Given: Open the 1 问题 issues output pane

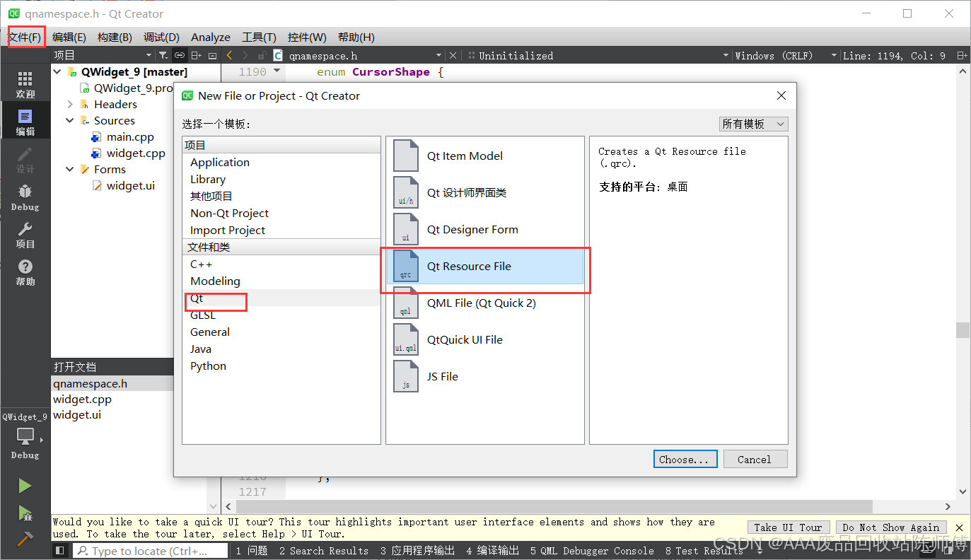Looking at the screenshot, I should (x=251, y=551).
